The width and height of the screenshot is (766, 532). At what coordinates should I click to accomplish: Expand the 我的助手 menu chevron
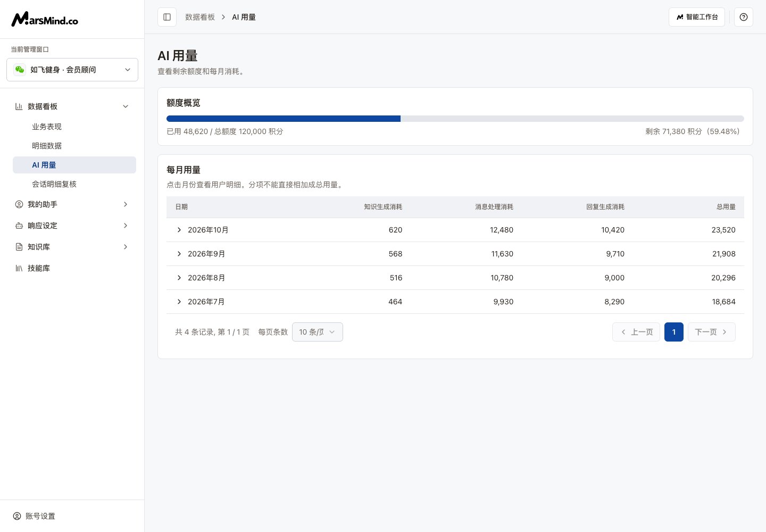(126, 204)
